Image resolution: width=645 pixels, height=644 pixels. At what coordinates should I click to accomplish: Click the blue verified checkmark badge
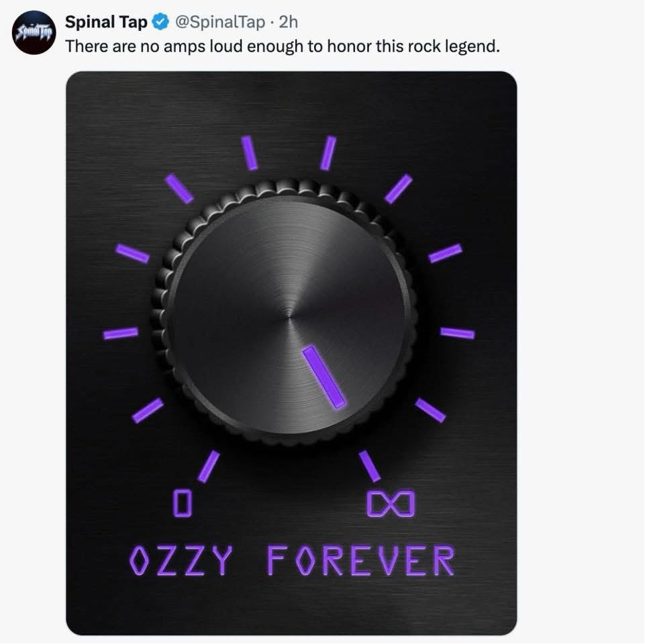click(x=160, y=22)
